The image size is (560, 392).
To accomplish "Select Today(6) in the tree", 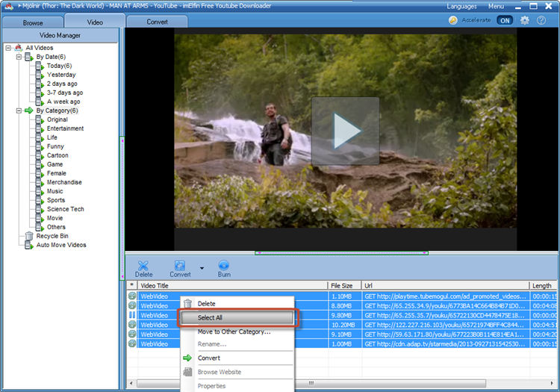I will [59, 66].
